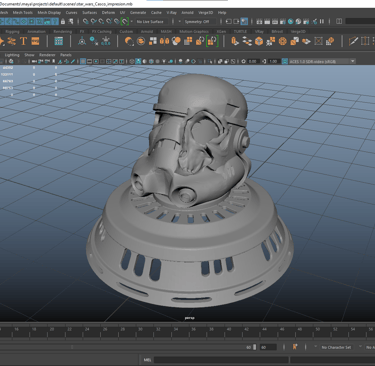Viewport: 375px width, 366px height.
Task: Click the lock selection padlock icon
Action: click(x=63, y=21)
